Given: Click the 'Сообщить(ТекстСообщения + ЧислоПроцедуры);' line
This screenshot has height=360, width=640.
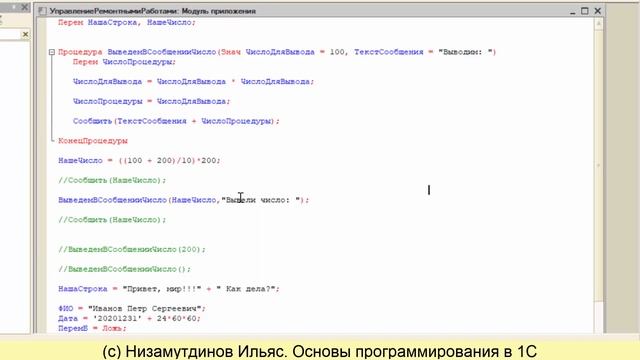Looking at the screenshot, I should tap(176, 121).
